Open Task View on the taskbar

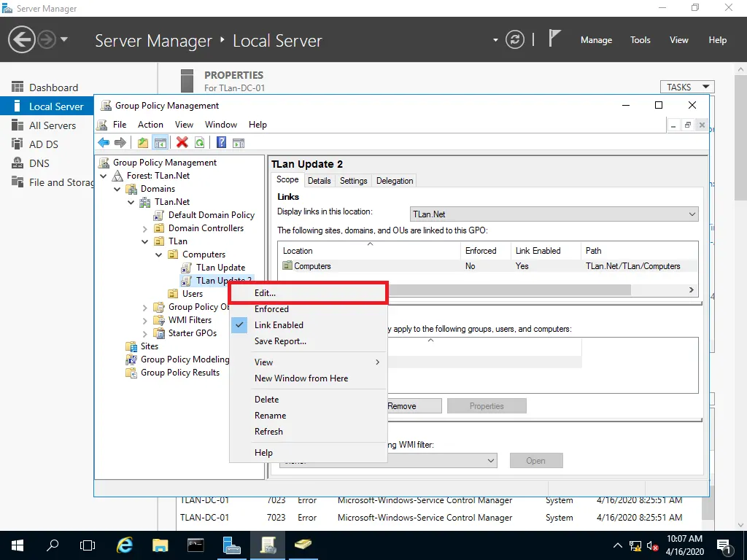[x=88, y=545]
